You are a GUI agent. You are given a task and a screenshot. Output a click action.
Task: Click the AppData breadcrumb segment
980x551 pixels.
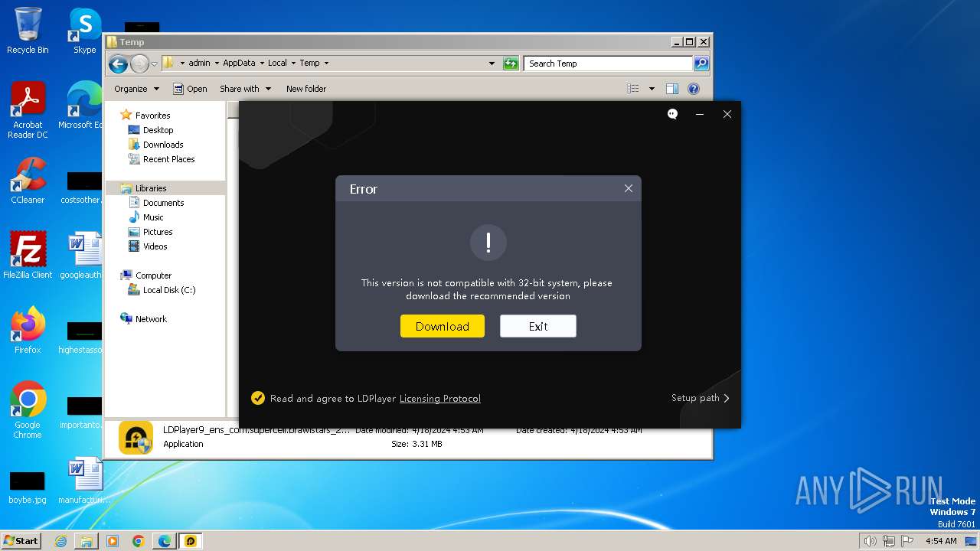tap(239, 63)
